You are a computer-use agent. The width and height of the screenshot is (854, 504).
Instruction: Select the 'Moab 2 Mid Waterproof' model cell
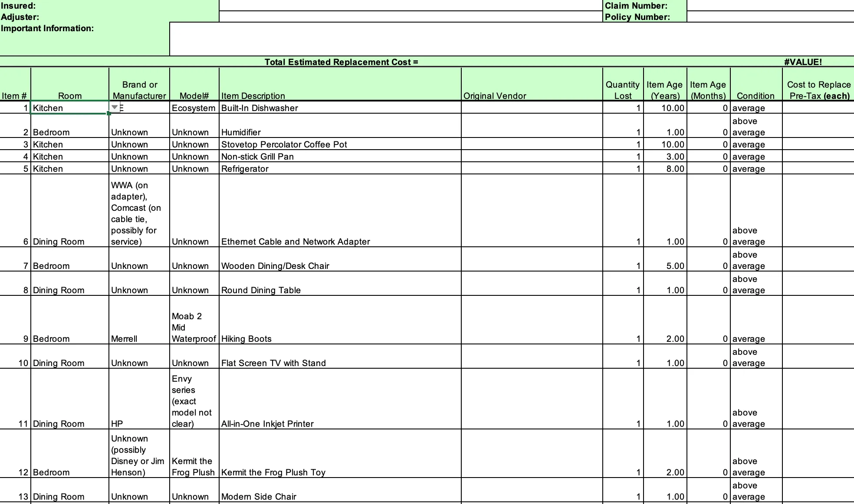(x=194, y=320)
